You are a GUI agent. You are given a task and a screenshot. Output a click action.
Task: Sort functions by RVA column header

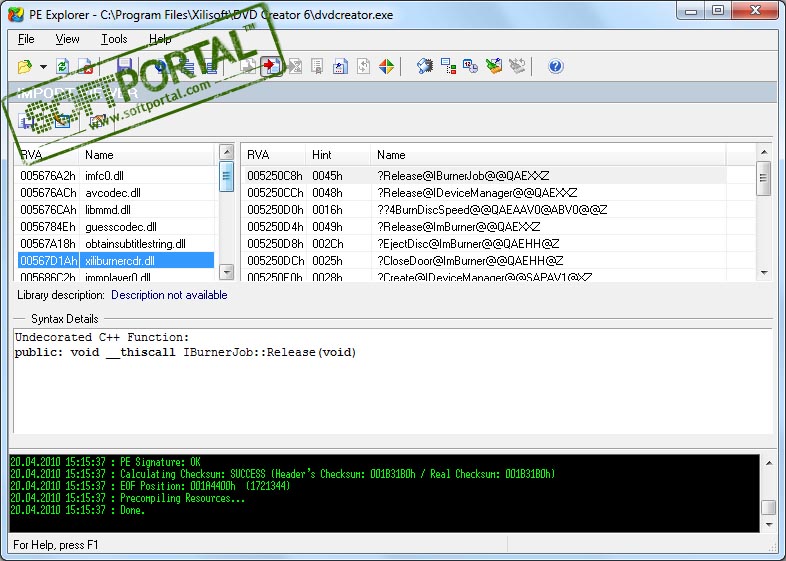(273, 155)
